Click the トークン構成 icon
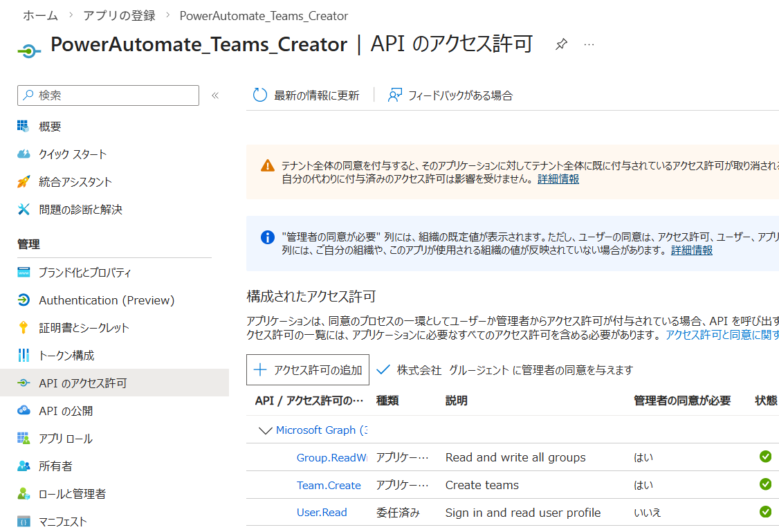This screenshot has width=779, height=532. coord(24,356)
